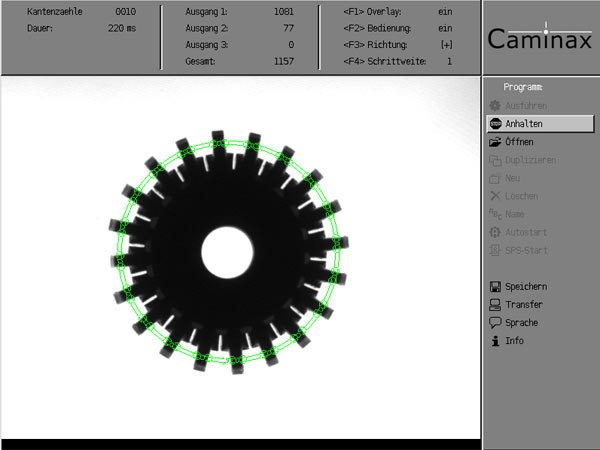Screen dimensions: 600x450
Task: Switch the F3 Richtung direction value
Action: (445, 45)
